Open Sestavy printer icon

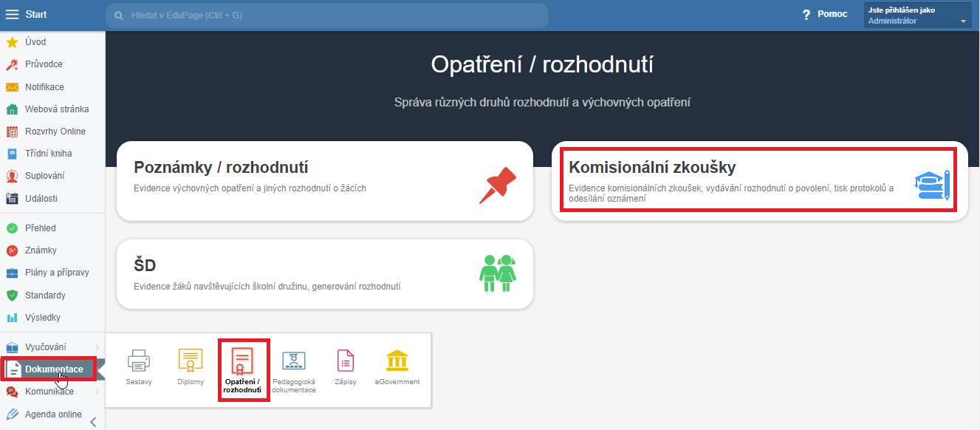point(139,361)
